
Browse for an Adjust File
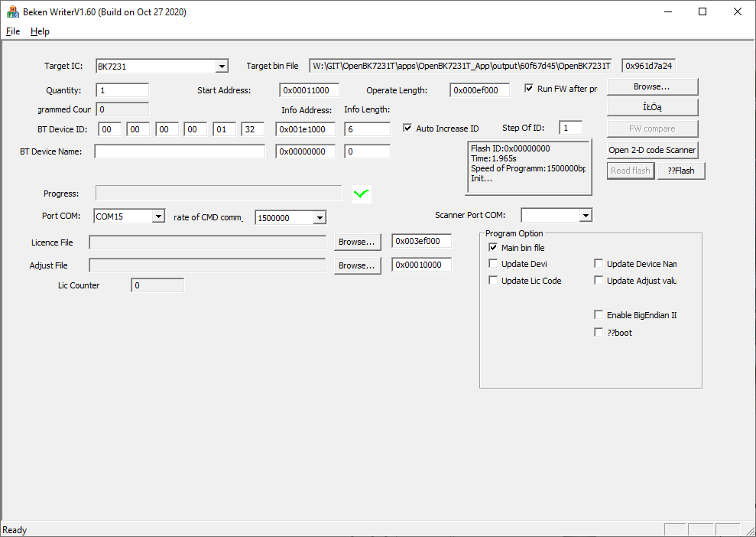(x=357, y=266)
